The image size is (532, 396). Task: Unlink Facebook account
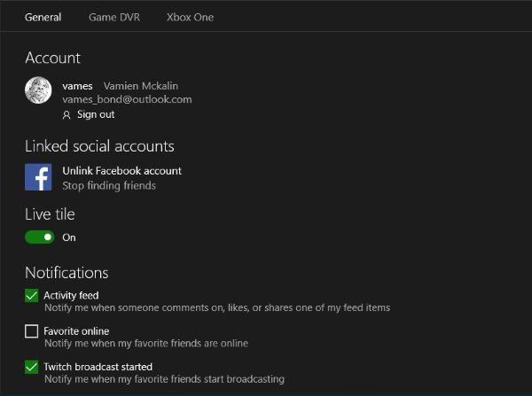point(122,171)
